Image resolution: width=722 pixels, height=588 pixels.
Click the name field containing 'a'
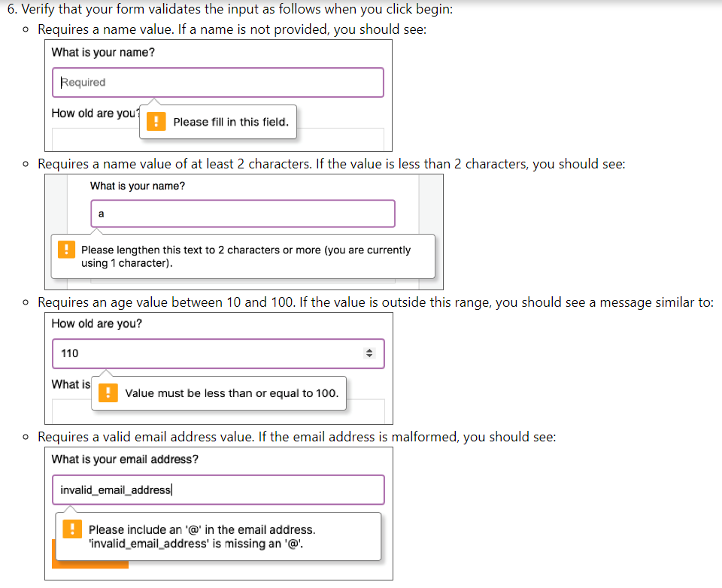(243, 214)
